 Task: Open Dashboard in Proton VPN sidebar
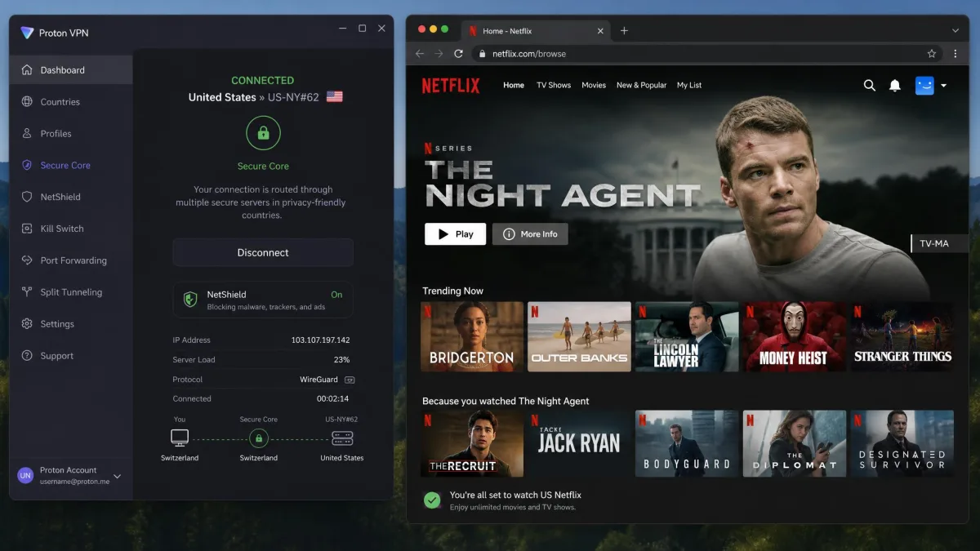click(x=71, y=70)
